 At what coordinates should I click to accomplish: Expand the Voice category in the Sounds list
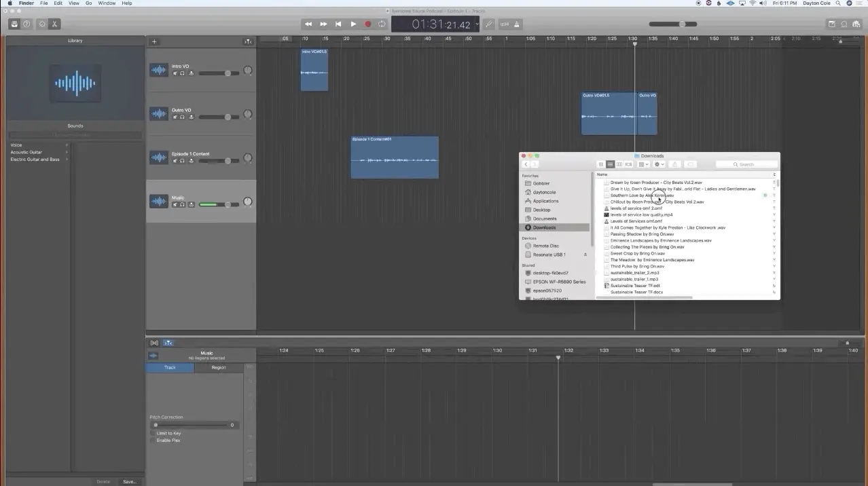click(x=67, y=145)
